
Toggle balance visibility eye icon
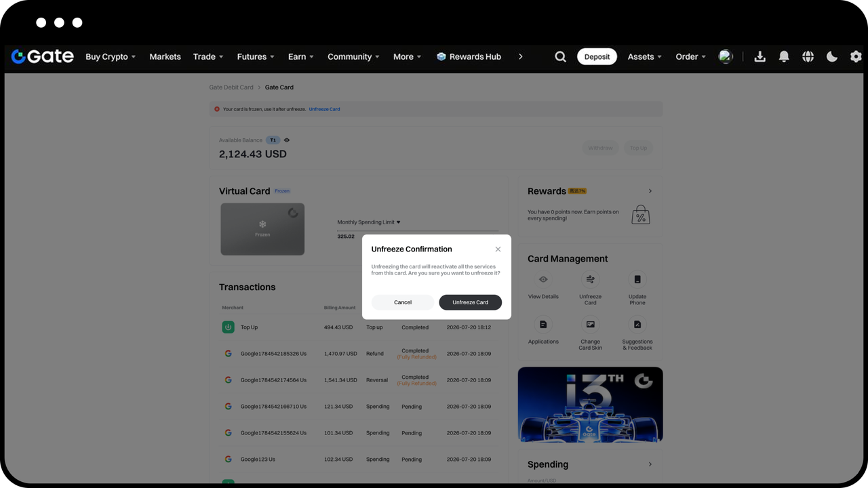tap(287, 140)
